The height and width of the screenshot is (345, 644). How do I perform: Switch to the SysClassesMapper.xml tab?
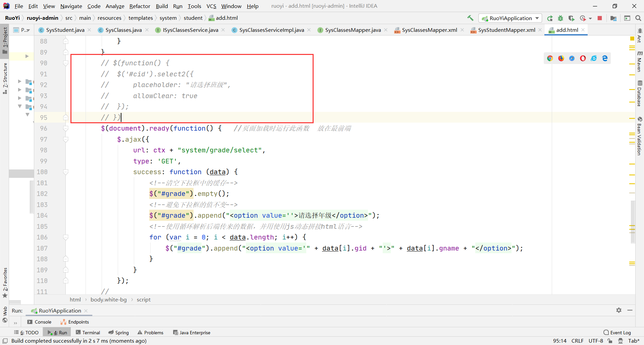point(429,30)
